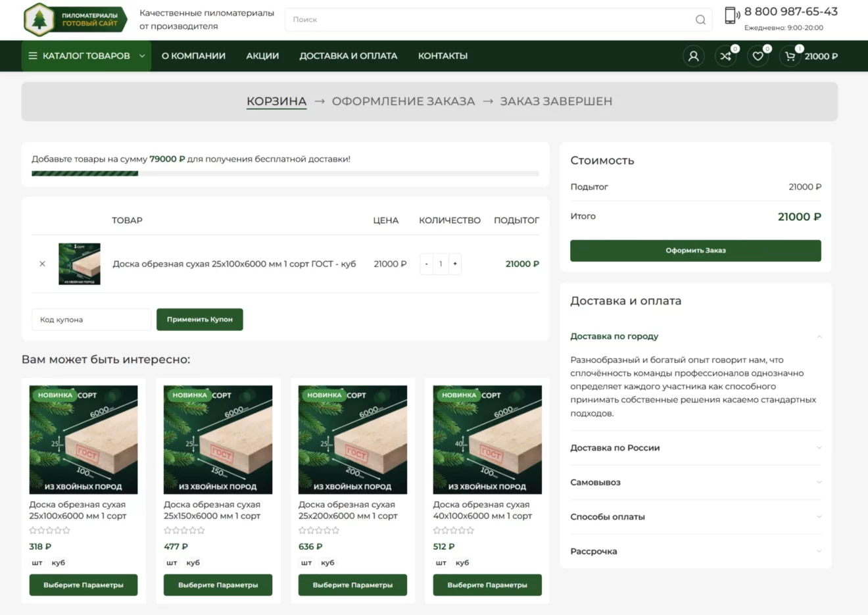Open Акции menu item
The width and height of the screenshot is (868, 615).
pyautogui.click(x=262, y=56)
